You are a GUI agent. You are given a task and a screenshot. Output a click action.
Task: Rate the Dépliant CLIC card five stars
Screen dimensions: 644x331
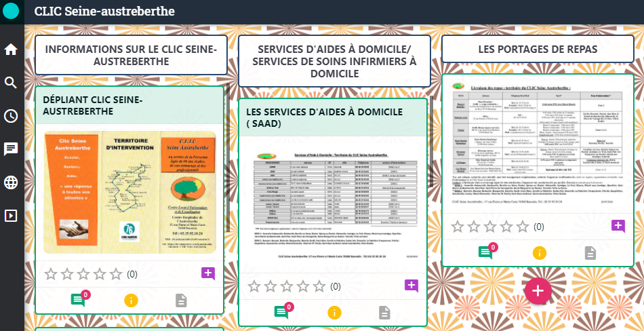pos(117,274)
